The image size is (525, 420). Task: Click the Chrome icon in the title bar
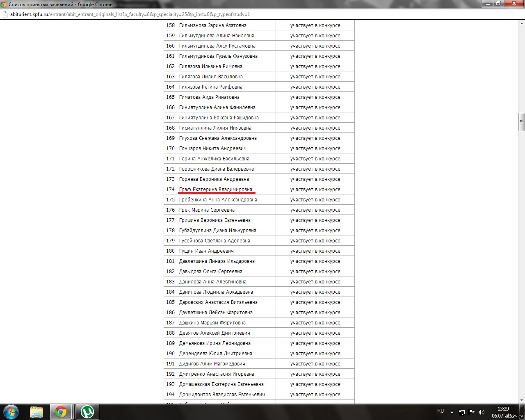coord(4,5)
